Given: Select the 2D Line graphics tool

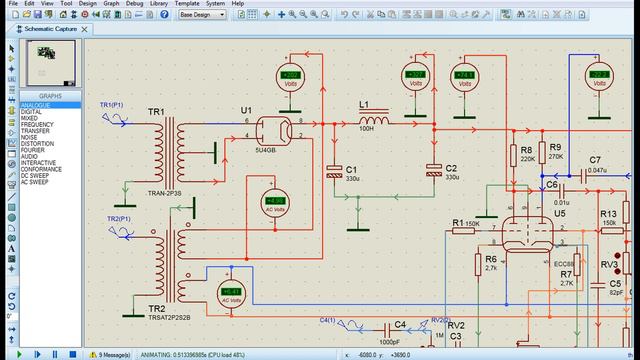Looking at the screenshot, I should click(x=11, y=197).
